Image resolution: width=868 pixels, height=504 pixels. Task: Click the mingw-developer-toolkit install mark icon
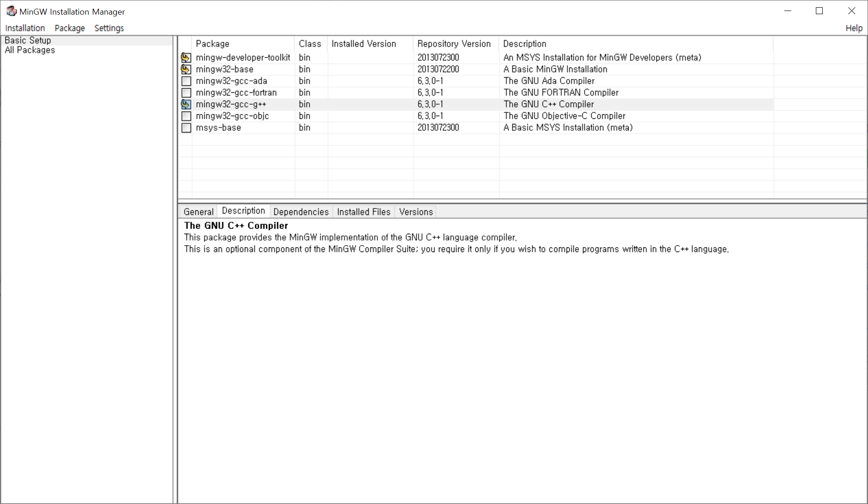pyautogui.click(x=186, y=58)
